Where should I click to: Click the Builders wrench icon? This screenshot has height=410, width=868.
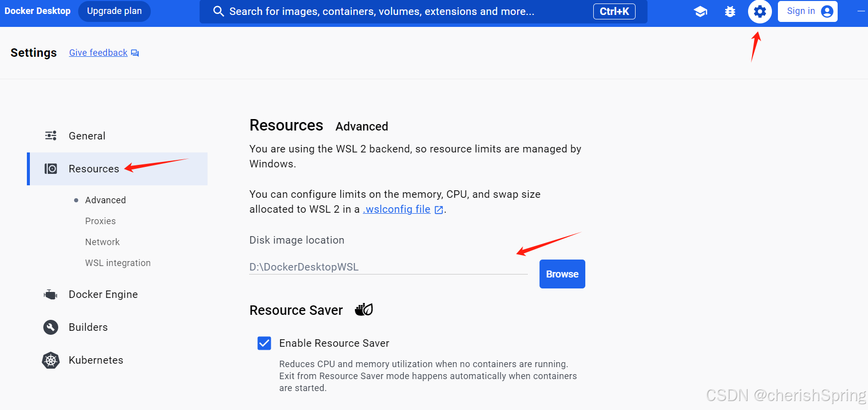coord(51,327)
